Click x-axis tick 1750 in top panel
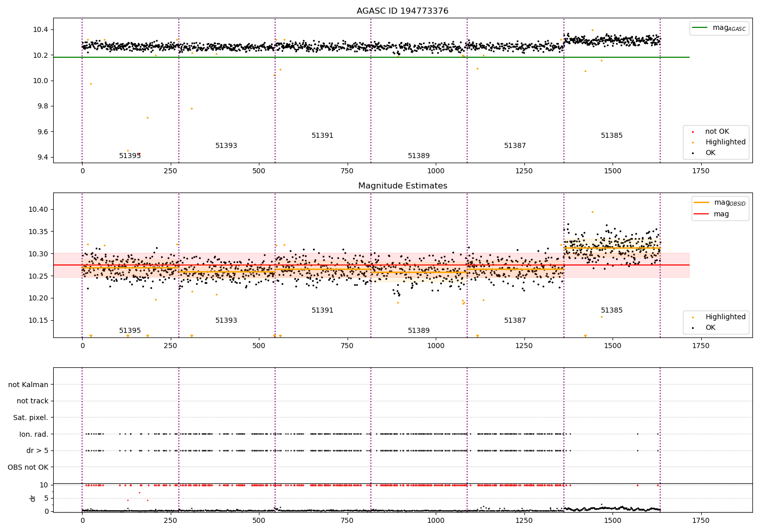The image size is (760, 532). click(701, 171)
